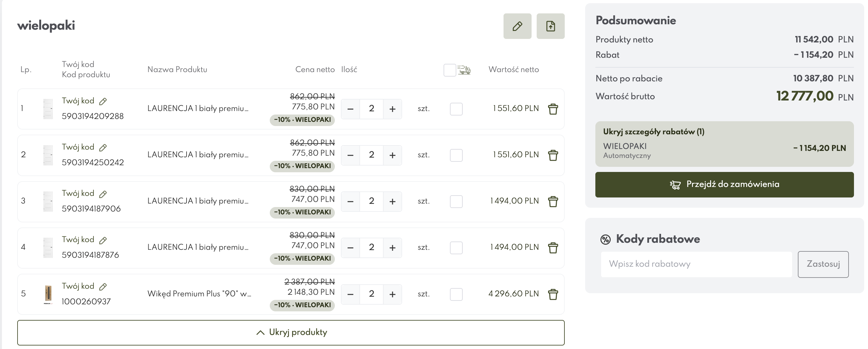Screen dimensions: 868x349
Task: Click the export file icon button
Action: coord(550,26)
